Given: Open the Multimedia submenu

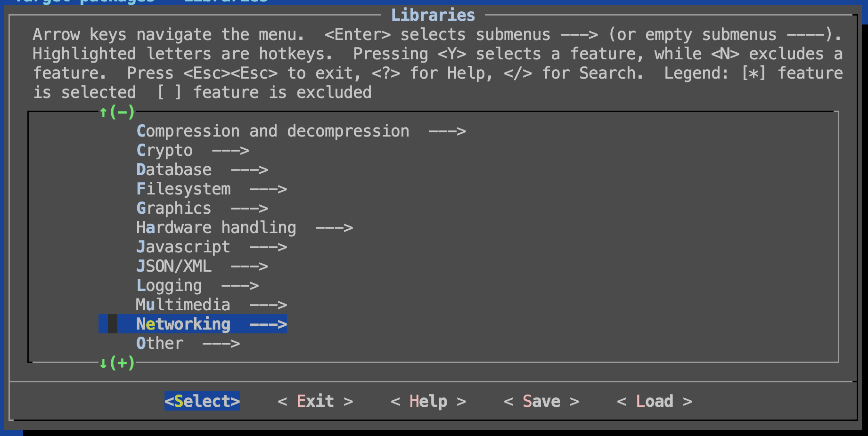Looking at the screenshot, I should (x=183, y=305).
